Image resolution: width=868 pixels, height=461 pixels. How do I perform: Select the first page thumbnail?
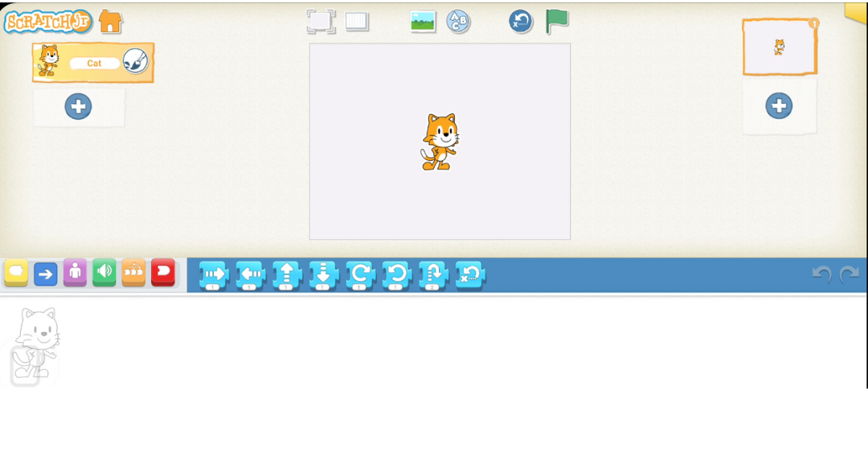coord(779,47)
